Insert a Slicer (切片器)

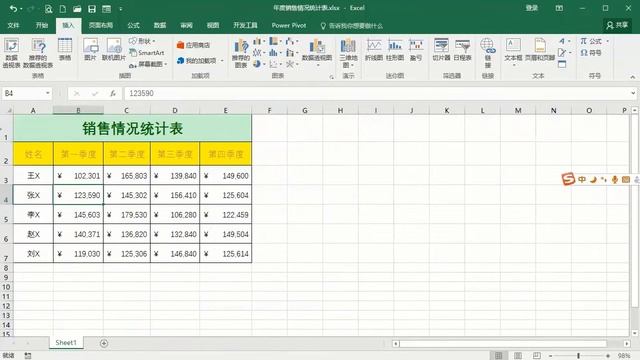pos(441,50)
